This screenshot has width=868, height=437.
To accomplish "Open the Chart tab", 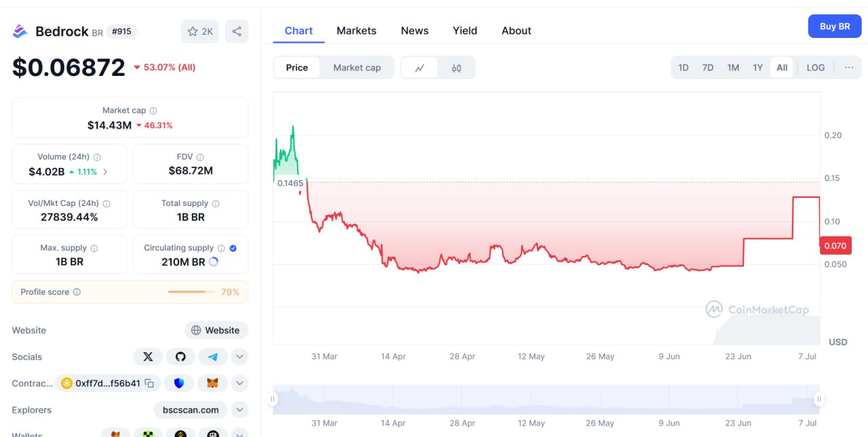I will tap(298, 30).
